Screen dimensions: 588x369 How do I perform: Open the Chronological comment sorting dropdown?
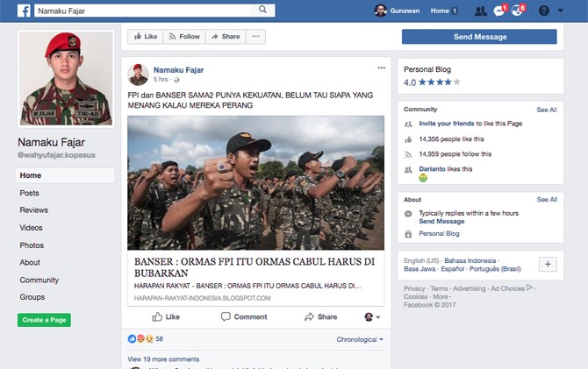360,339
